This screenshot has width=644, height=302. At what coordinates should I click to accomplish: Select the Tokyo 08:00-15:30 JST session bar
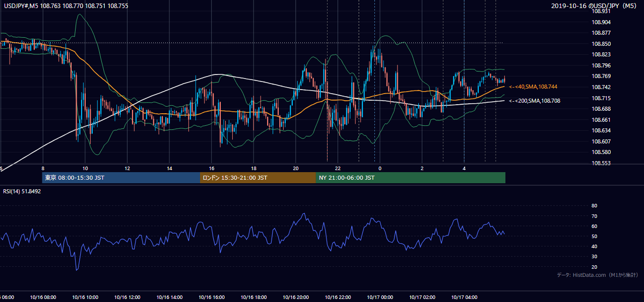[121, 178]
